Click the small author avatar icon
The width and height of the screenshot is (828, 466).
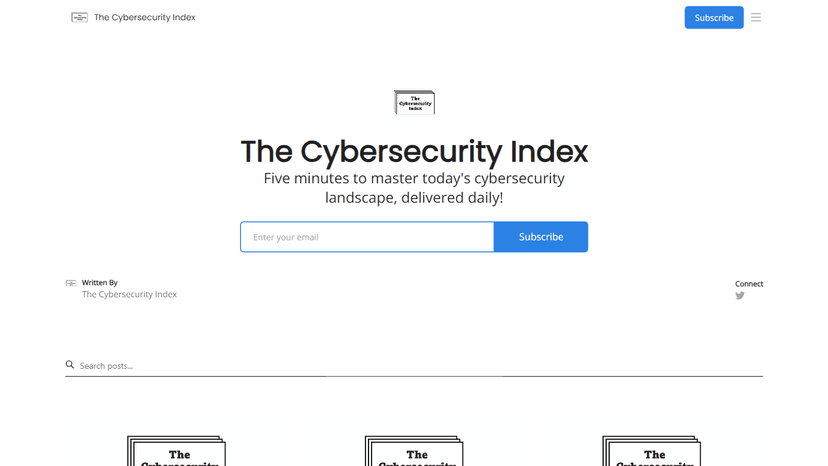[x=71, y=283]
